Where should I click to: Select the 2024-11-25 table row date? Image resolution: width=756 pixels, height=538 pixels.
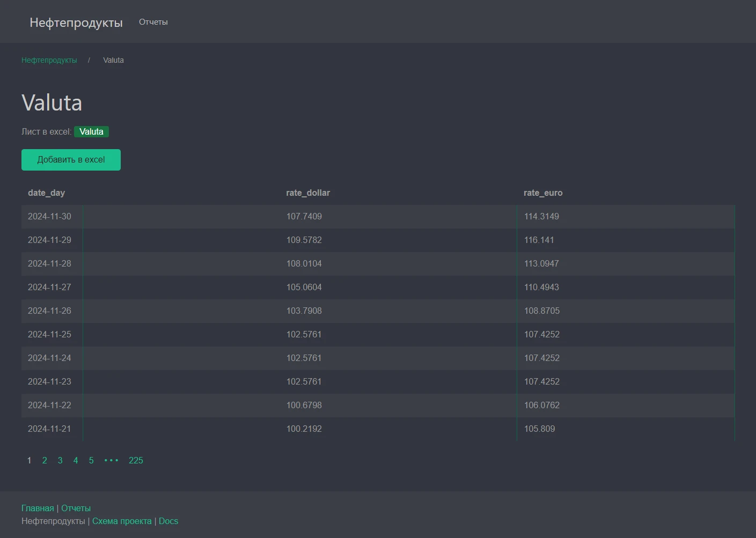49,335
